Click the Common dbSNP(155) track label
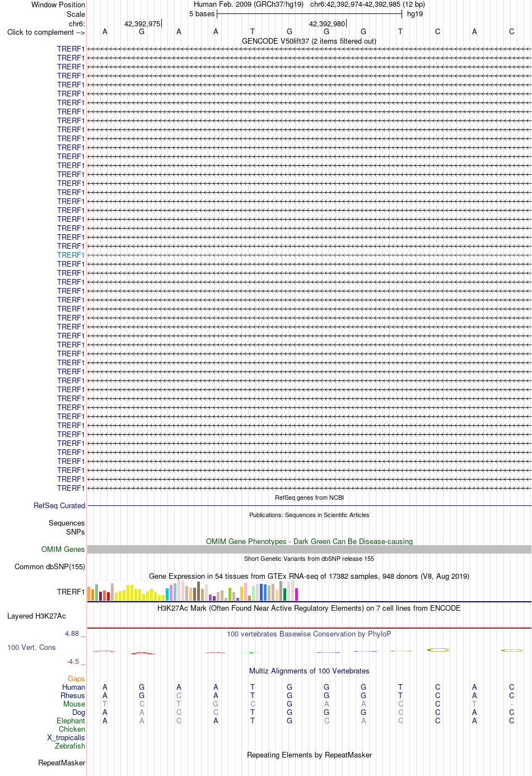The width and height of the screenshot is (532, 776). click(x=50, y=566)
